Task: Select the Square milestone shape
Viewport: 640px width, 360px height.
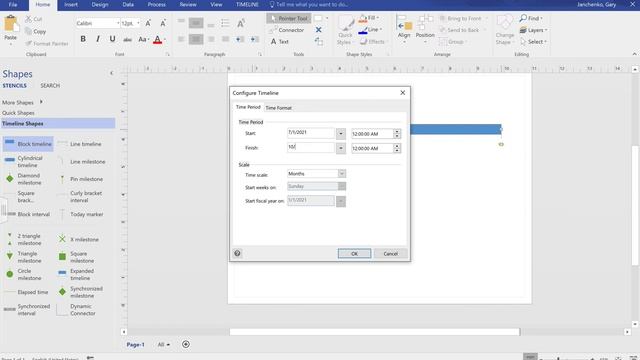Action: pyautogui.click(x=78, y=257)
